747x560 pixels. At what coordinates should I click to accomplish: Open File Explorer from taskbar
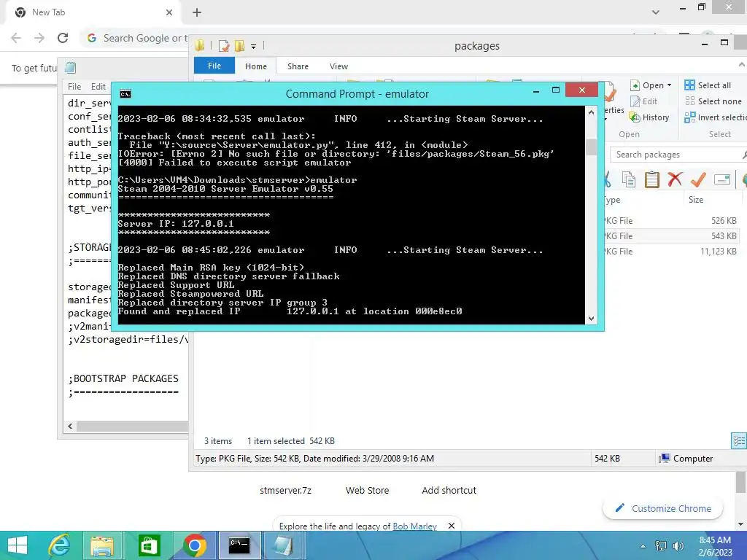(102, 545)
